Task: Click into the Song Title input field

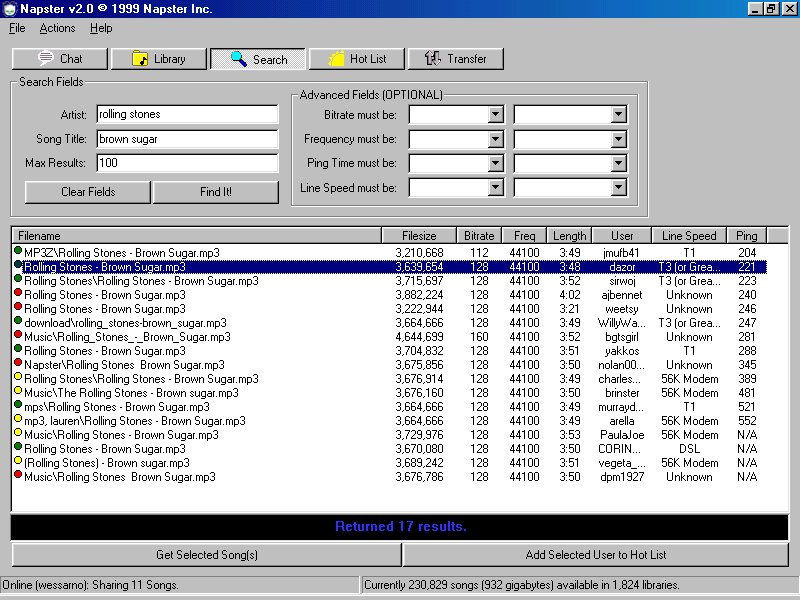Action: click(x=187, y=139)
